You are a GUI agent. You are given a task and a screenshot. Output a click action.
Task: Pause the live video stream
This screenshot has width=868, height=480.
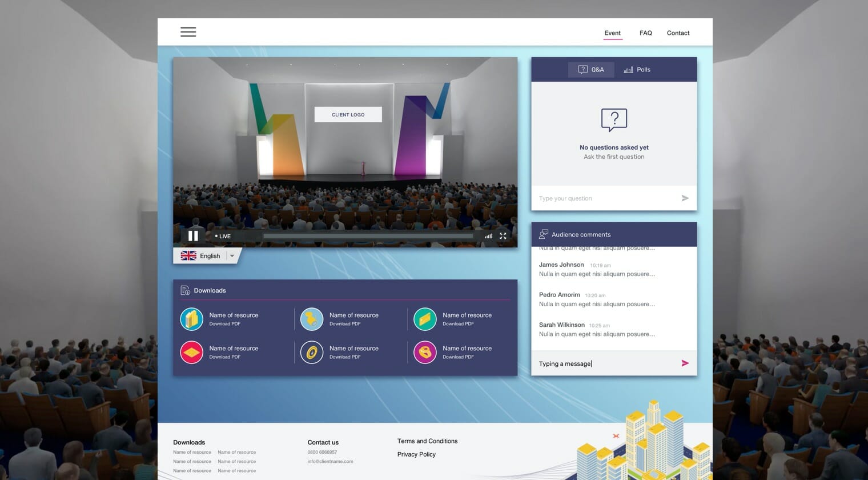[x=193, y=235]
